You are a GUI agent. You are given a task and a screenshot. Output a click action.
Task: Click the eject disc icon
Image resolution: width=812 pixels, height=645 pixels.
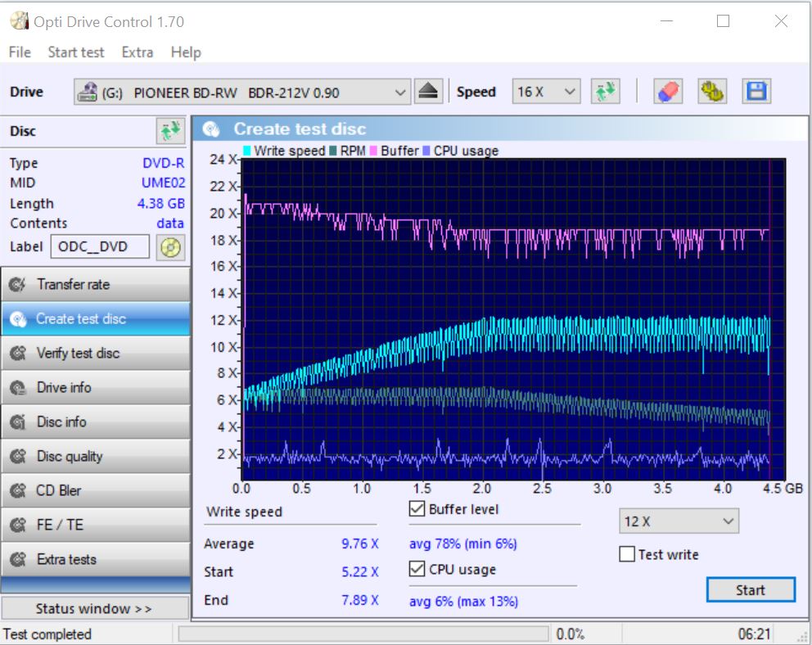click(428, 92)
